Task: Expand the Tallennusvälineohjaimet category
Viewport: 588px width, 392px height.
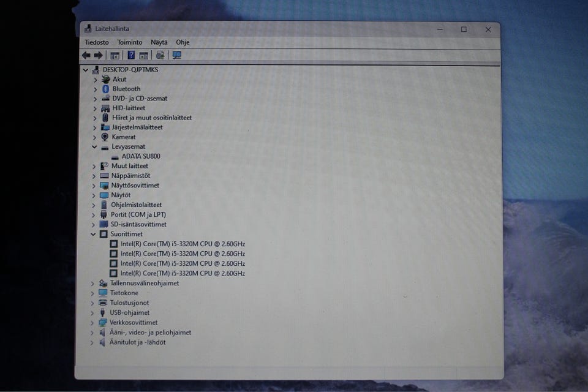Action: coord(92,284)
